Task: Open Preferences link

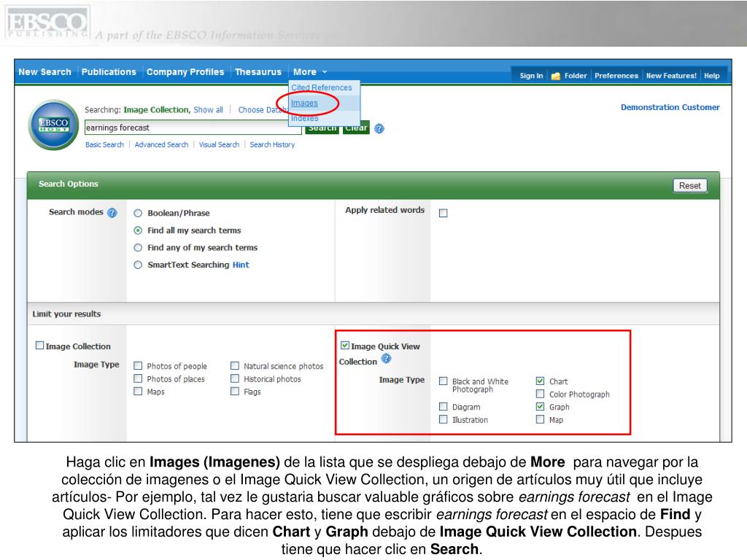Action: click(x=616, y=76)
